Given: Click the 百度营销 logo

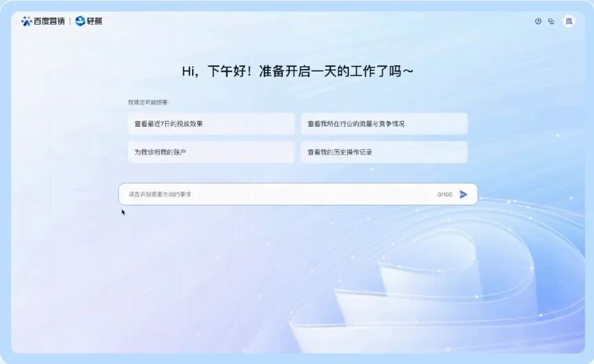Looking at the screenshot, I should (43, 21).
